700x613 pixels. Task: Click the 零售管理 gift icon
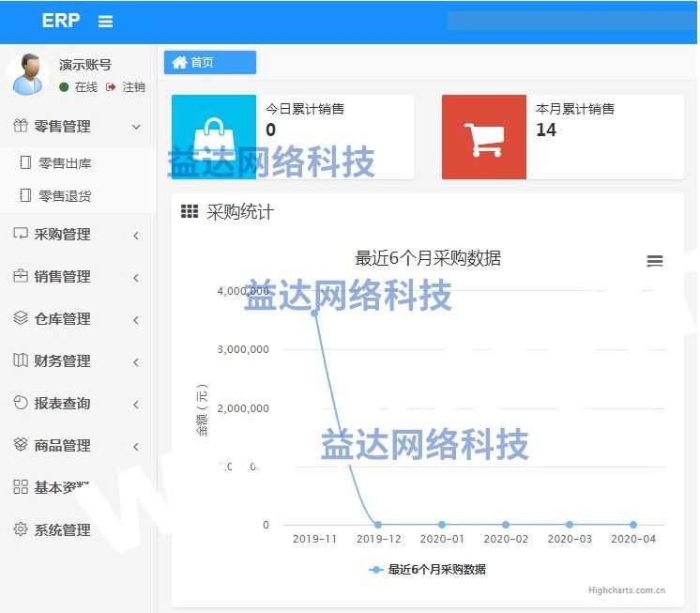tap(21, 126)
